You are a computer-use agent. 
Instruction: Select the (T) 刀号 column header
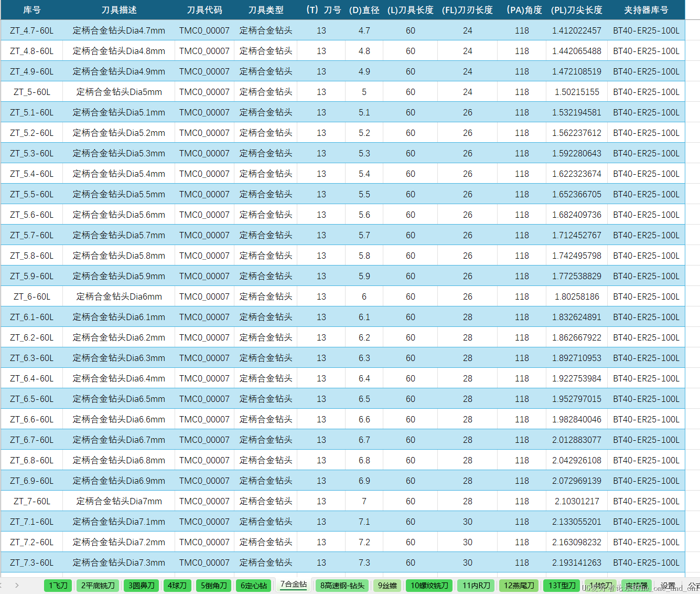(x=321, y=10)
